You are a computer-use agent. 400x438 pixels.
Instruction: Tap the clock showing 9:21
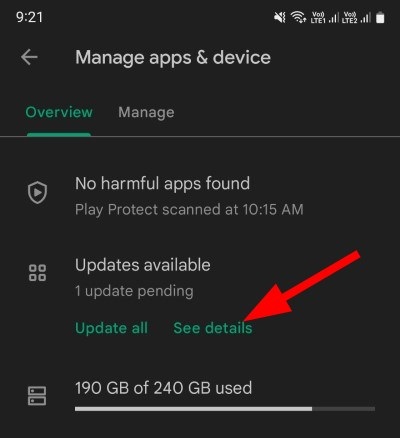29,17
